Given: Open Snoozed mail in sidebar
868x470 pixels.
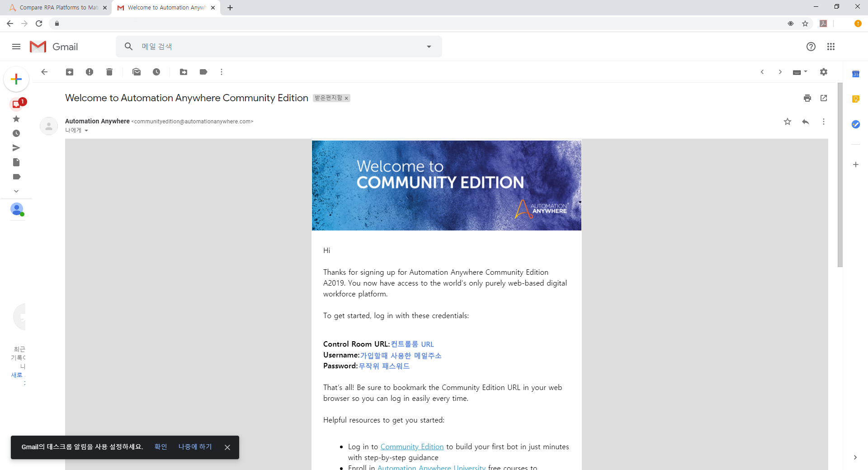Looking at the screenshot, I should click(16, 133).
